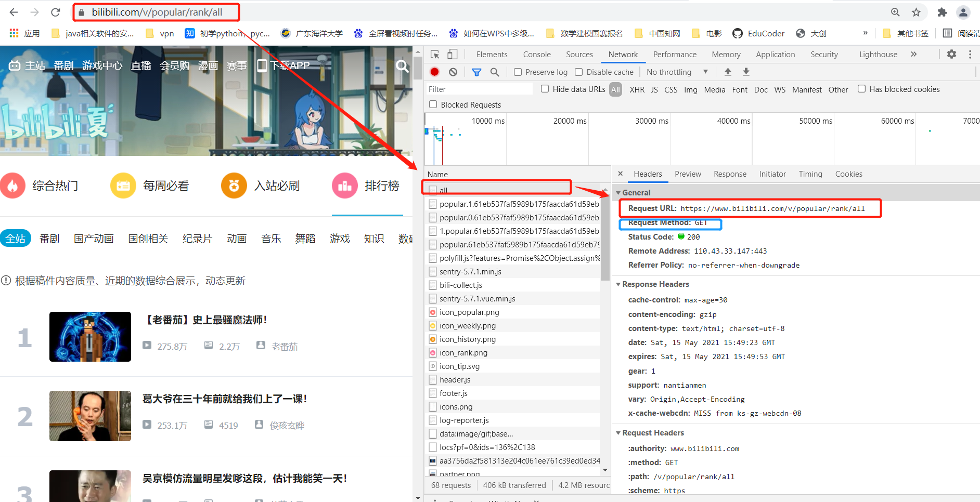
Task: Select the All filter type button
Action: pyautogui.click(x=615, y=89)
